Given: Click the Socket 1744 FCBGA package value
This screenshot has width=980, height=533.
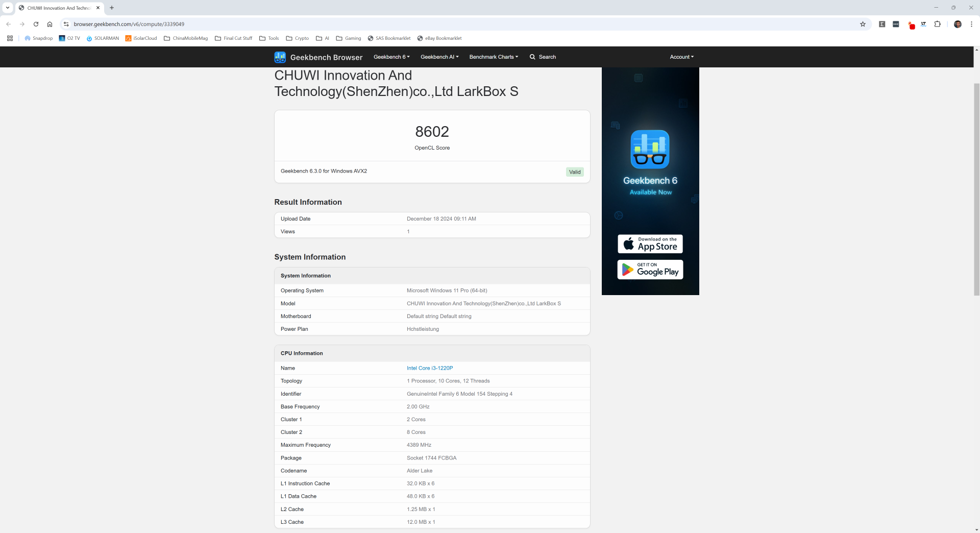Looking at the screenshot, I should click(432, 458).
